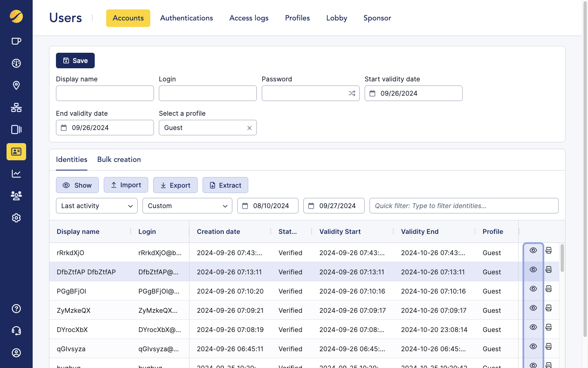Screen dimensions: 588x368
Task: Switch to the Authentications tab
Action: [x=186, y=18]
